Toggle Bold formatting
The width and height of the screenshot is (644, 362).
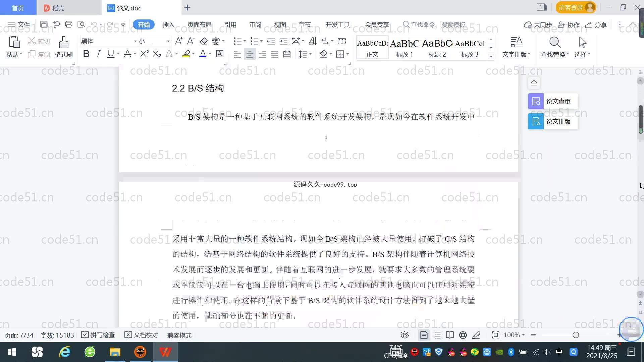(x=86, y=54)
